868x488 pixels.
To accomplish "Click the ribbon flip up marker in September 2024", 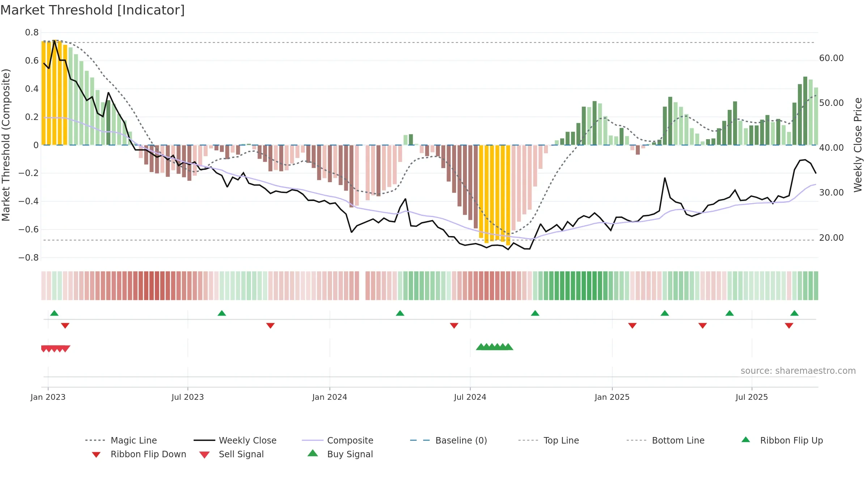I will [535, 313].
